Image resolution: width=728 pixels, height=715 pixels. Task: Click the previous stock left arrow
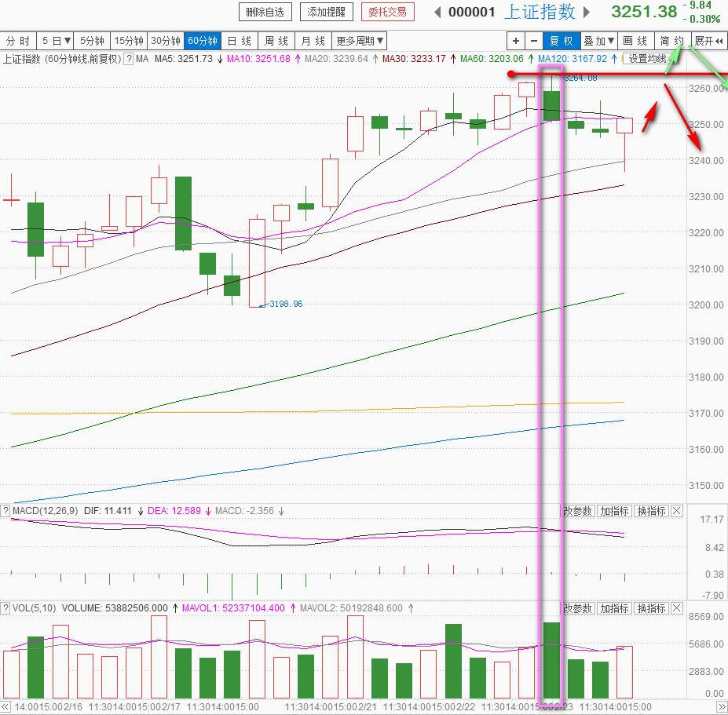(437, 12)
